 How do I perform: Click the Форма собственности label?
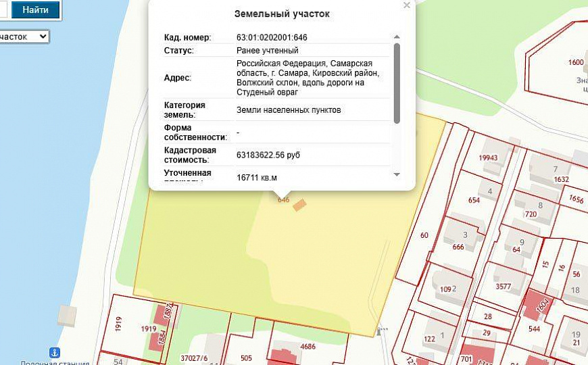196,132
